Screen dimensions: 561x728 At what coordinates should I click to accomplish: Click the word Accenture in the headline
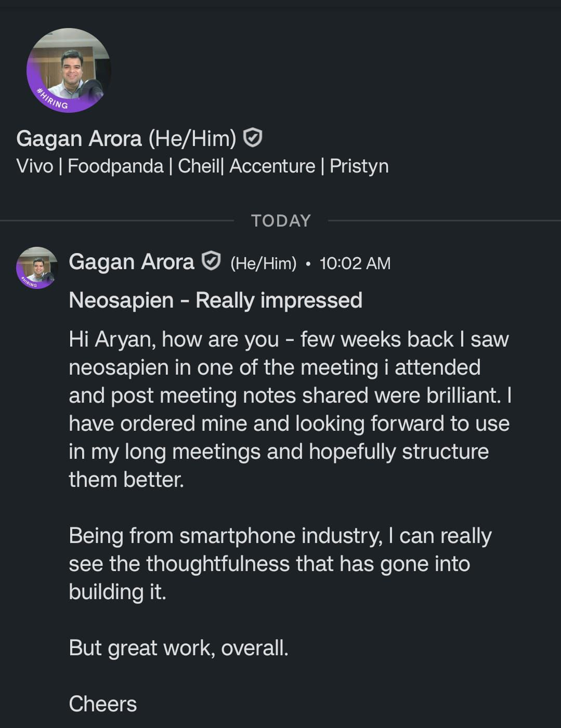272,166
